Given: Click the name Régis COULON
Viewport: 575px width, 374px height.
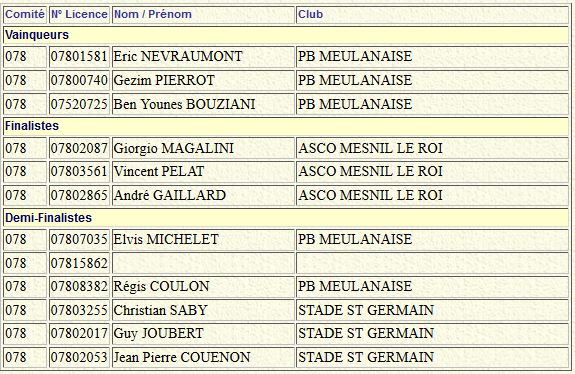Looking at the screenshot, I should pos(161,286).
